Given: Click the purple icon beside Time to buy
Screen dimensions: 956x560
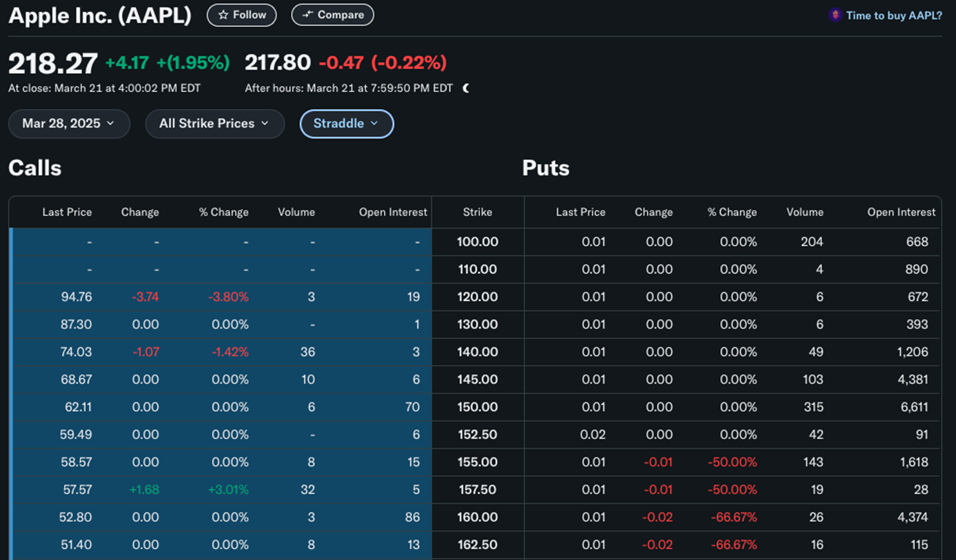Looking at the screenshot, I should pos(835,15).
